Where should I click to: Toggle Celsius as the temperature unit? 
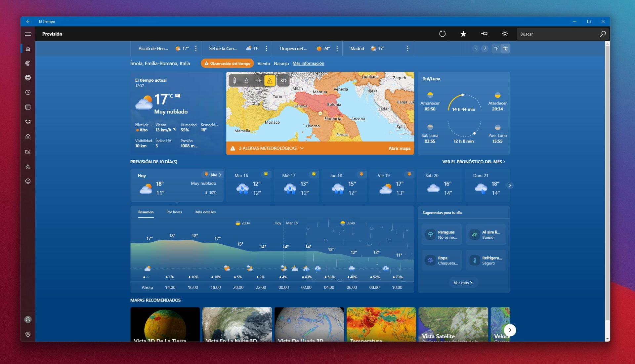pyautogui.click(x=505, y=48)
